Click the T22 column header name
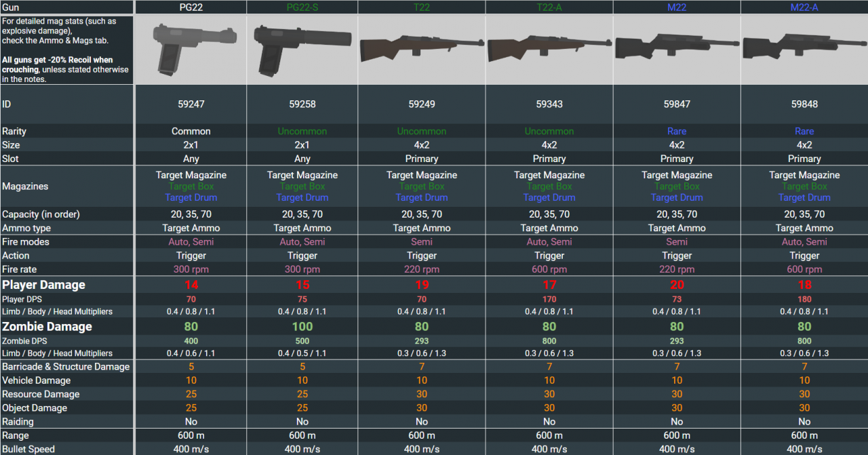The width and height of the screenshot is (868, 455). (422, 7)
